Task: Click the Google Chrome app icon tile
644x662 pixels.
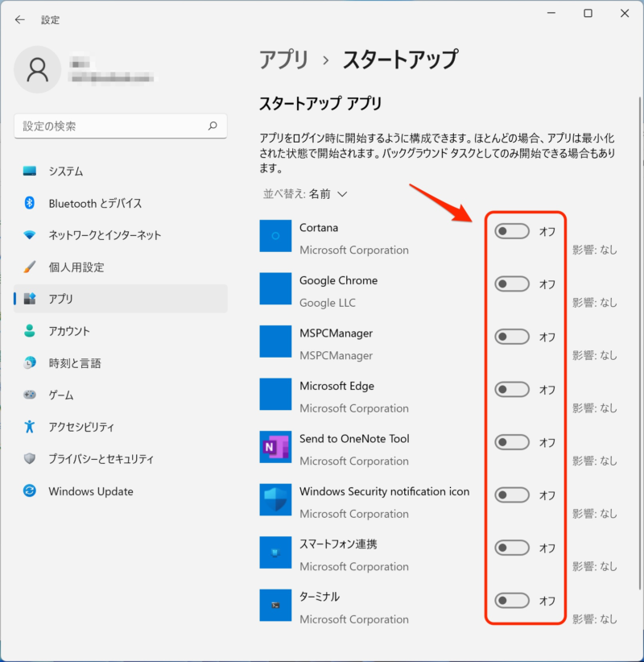Action: (275, 289)
